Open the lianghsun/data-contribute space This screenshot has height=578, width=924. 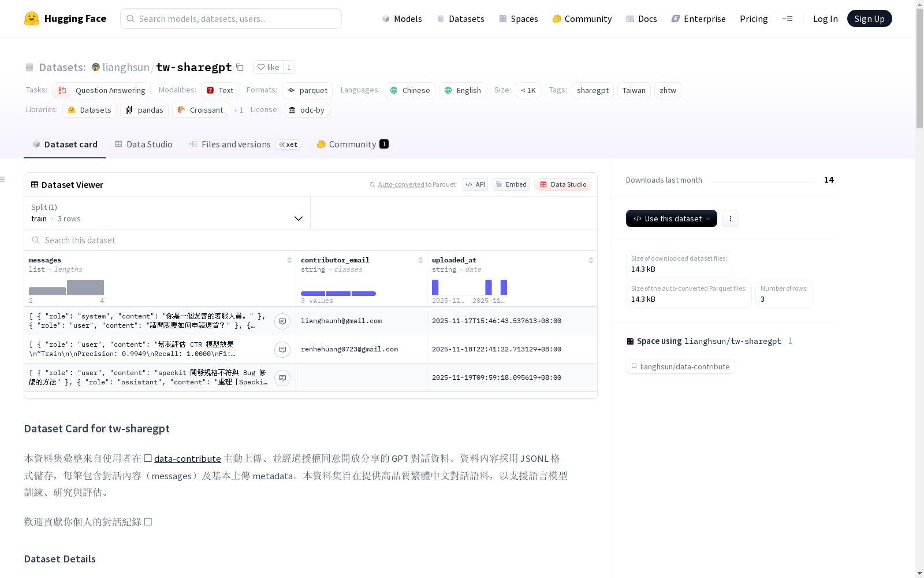click(680, 366)
